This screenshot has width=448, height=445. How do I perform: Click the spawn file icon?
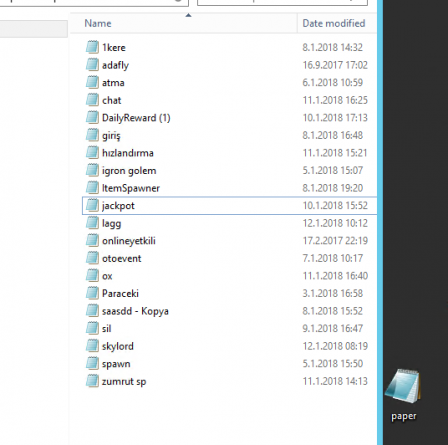(x=92, y=364)
